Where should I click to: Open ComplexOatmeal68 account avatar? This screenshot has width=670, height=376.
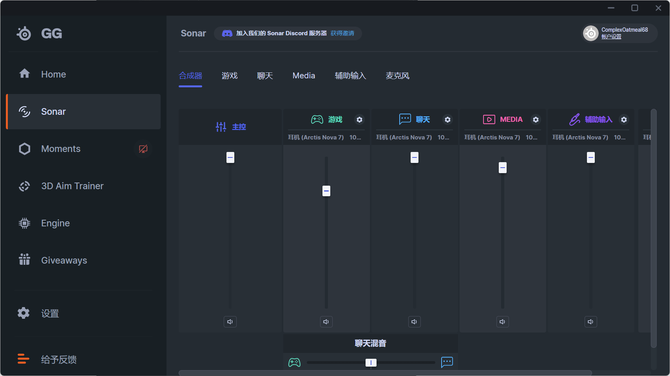[591, 33]
